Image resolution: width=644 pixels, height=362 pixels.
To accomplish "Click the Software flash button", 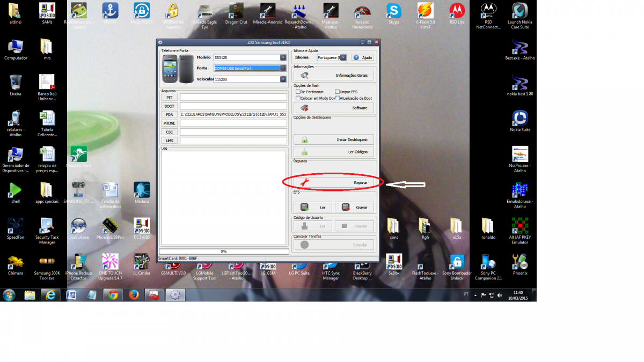I will click(x=333, y=108).
